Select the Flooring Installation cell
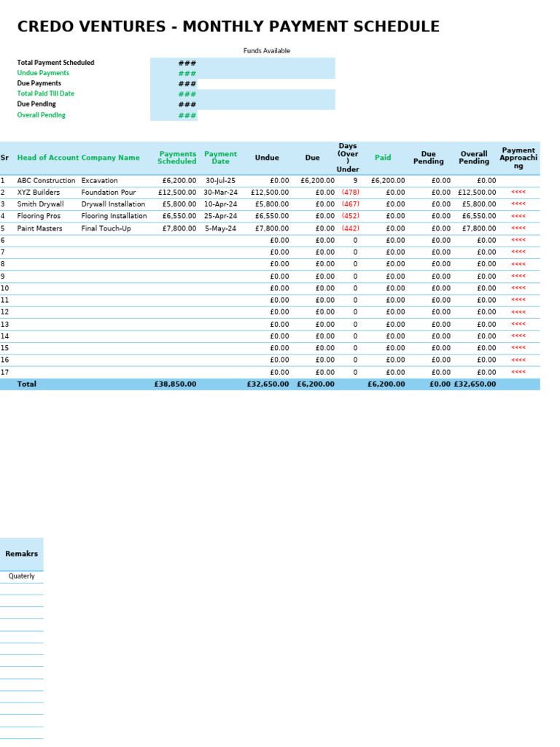The height and width of the screenshot is (747, 560). (x=114, y=216)
